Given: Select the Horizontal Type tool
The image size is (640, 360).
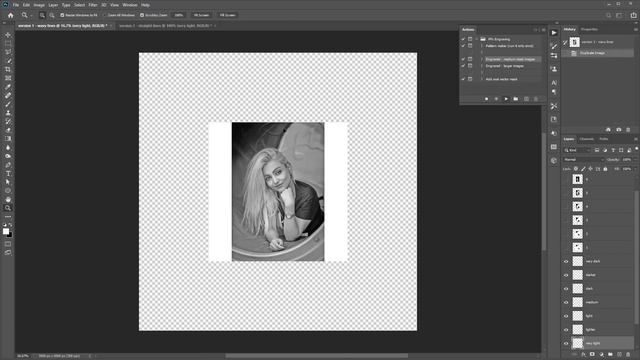Looking at the screenshot, I should click(8, 173).
